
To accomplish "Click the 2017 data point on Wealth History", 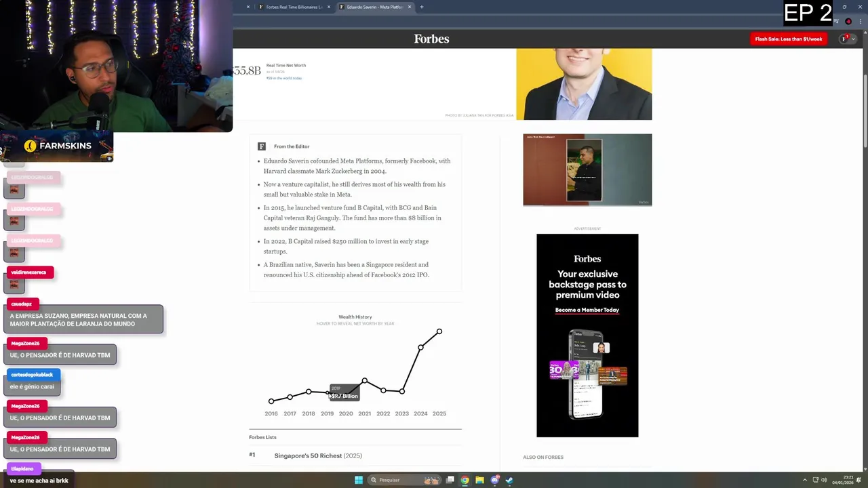I will point(290,397).
